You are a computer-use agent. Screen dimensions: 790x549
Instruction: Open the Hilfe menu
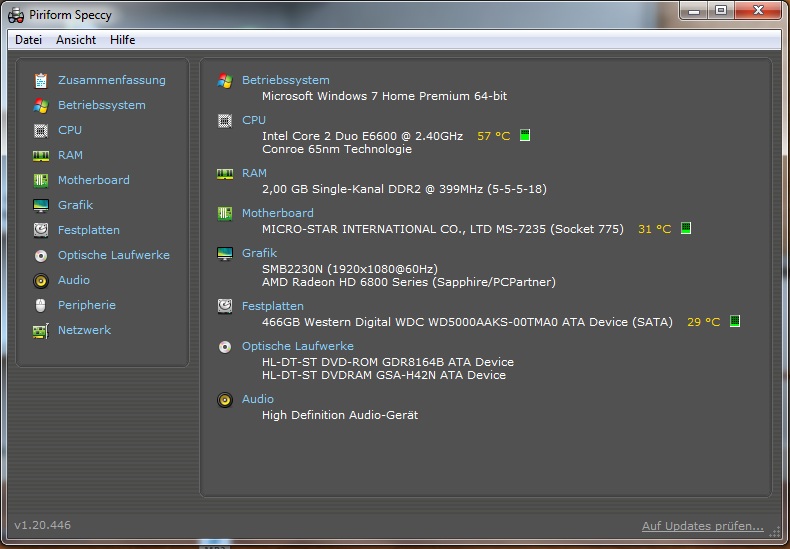tap(122, 40)
